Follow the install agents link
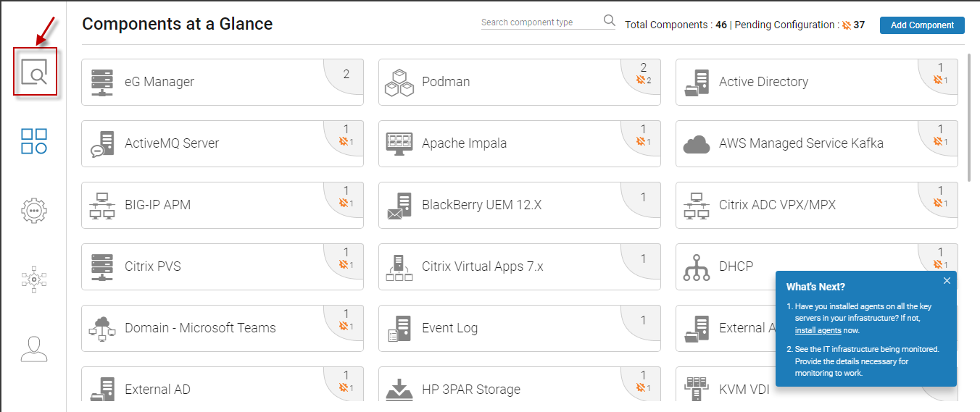 pos(818,330)
